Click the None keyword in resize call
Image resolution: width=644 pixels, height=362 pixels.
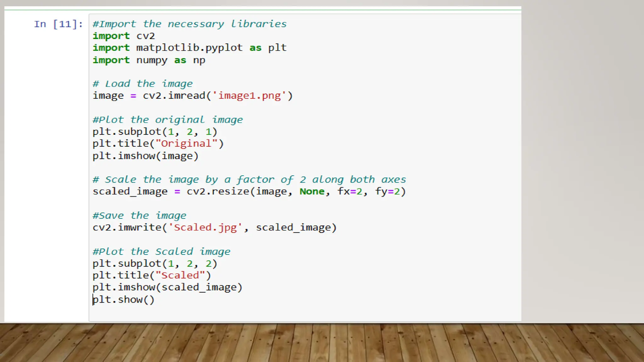pos(312,191)
